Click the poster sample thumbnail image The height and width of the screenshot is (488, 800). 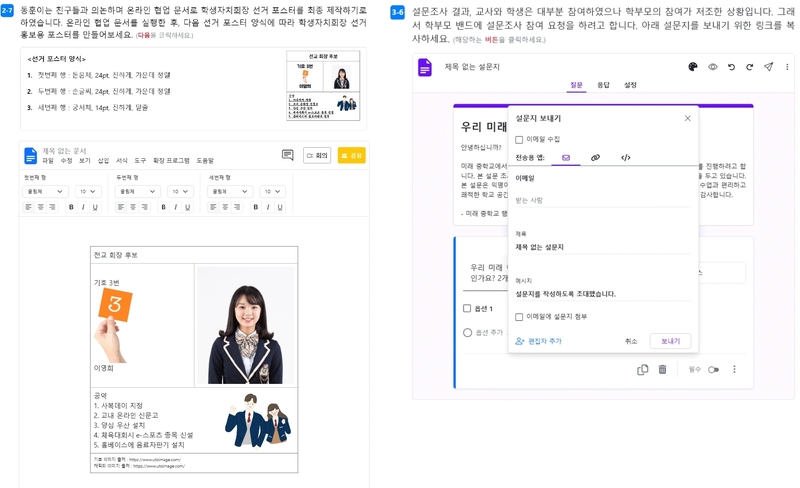323,85
